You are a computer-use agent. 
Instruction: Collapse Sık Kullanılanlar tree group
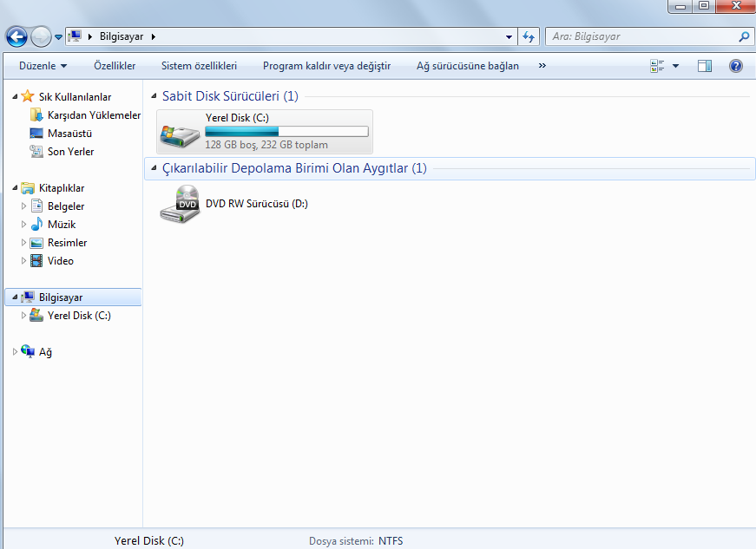click(15, 97)
